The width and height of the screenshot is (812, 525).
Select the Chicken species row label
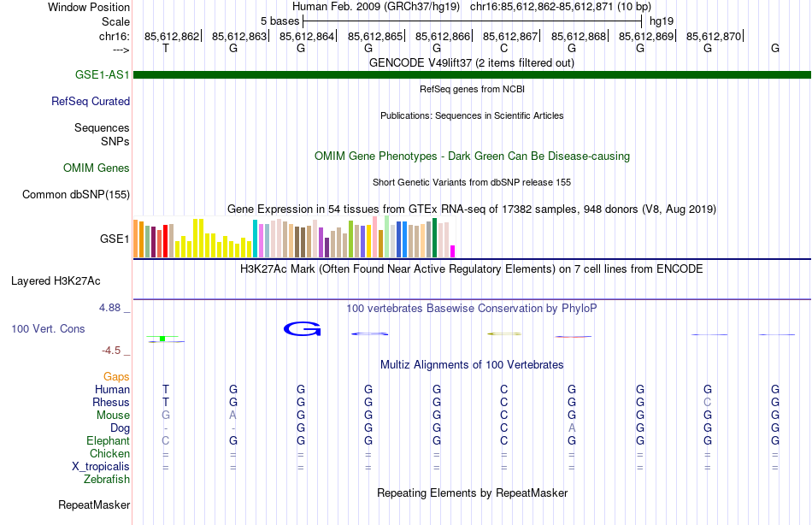point(109,453)
